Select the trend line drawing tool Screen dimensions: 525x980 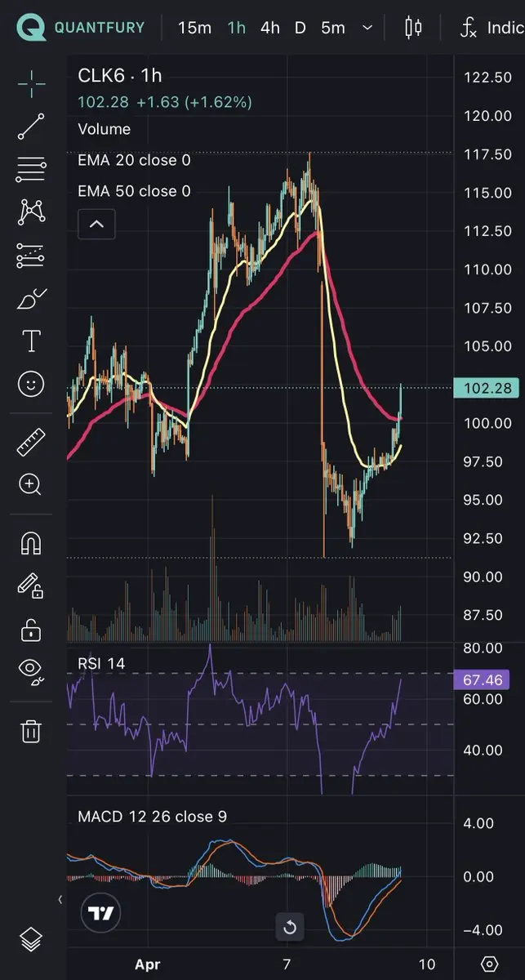(31, 127)
